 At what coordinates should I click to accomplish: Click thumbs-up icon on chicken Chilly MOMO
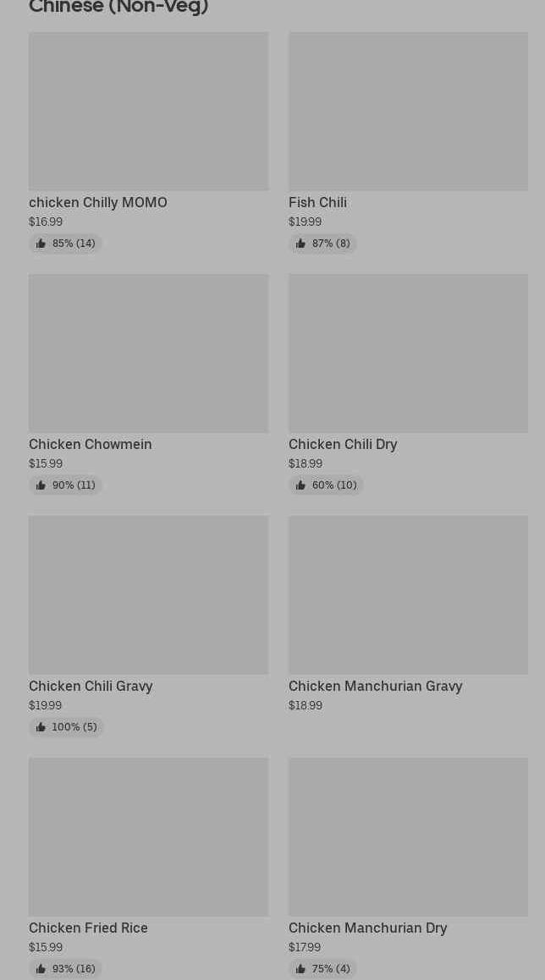(41, 244)
